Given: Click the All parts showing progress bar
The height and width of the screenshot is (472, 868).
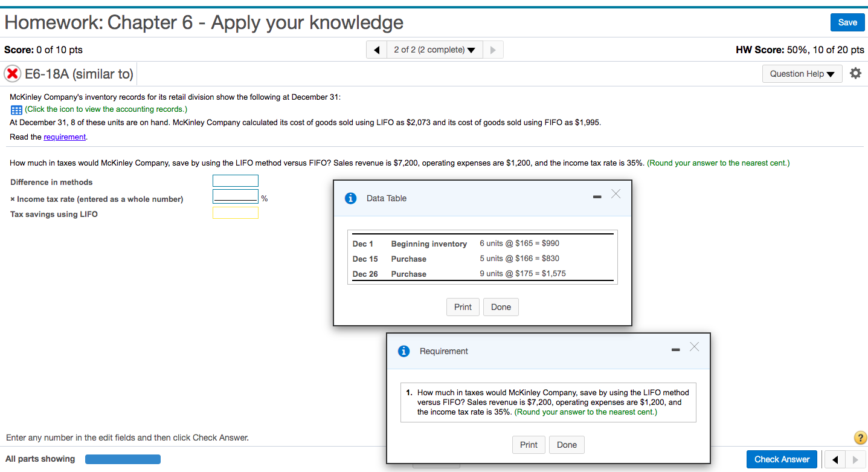Looking at the screenshot, I should pyautogui.click(x=123, y=459).
